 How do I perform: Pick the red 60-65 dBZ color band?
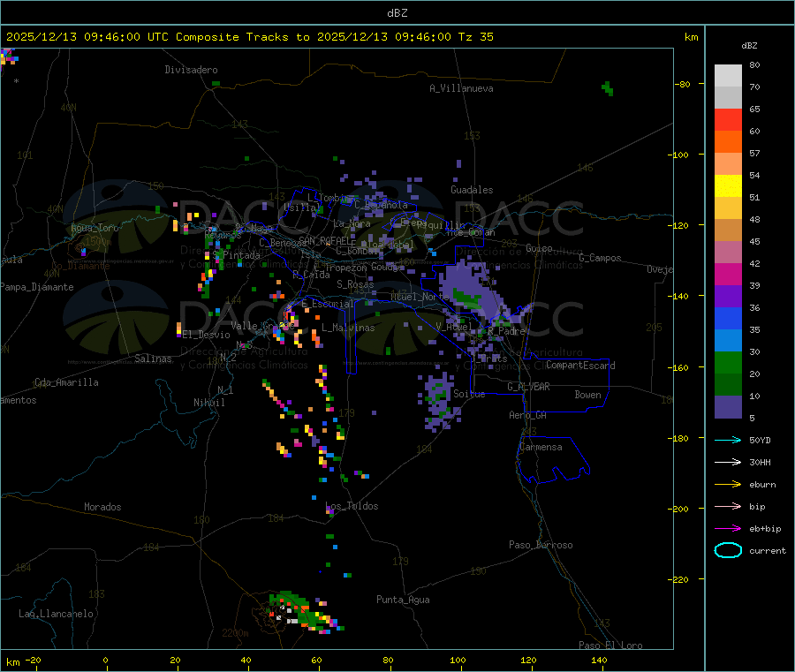tap(728, 119)
